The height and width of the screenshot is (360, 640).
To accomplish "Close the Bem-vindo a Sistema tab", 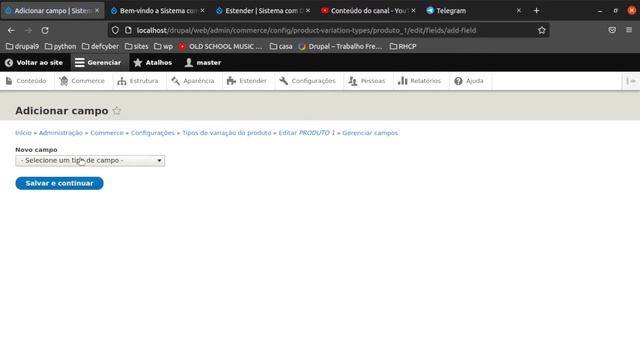I will click(202, 11).
